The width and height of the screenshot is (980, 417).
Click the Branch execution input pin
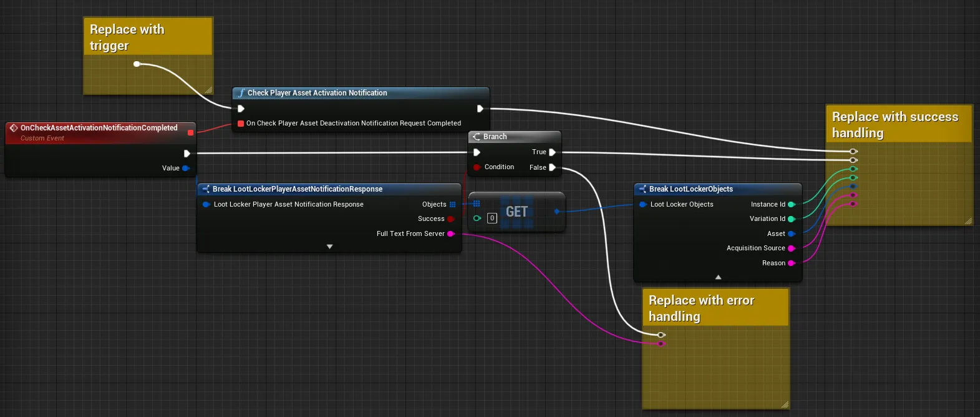[x=477, y=152]
